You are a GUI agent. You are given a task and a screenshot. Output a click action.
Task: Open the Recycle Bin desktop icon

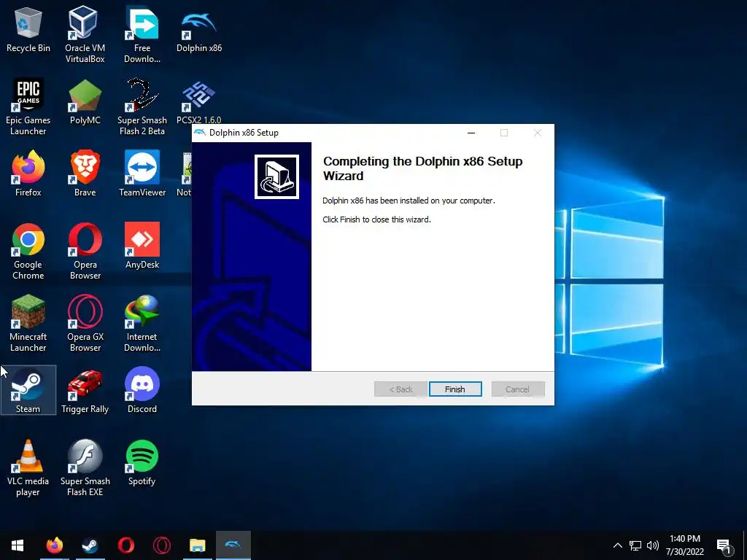(x=28, y=31)
